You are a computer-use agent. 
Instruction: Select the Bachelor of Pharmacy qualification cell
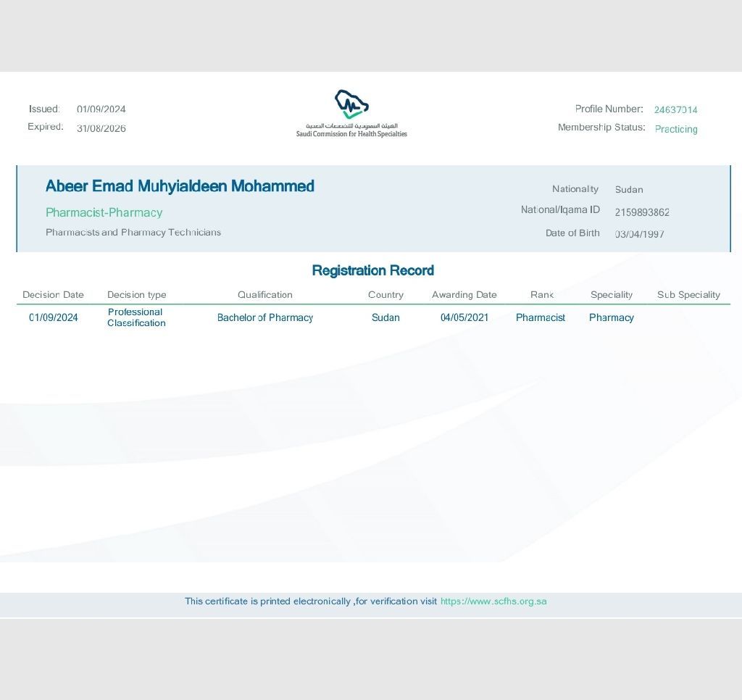coord(264,317)
